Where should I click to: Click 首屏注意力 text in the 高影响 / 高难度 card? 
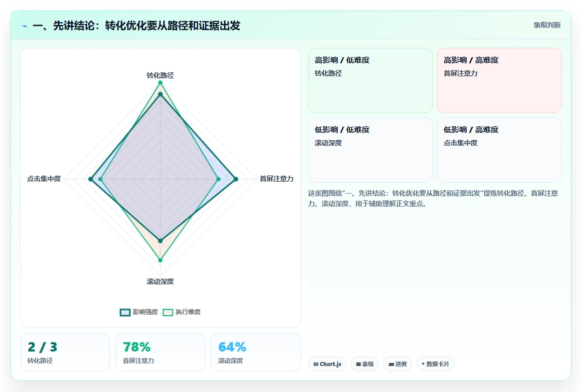460,73
